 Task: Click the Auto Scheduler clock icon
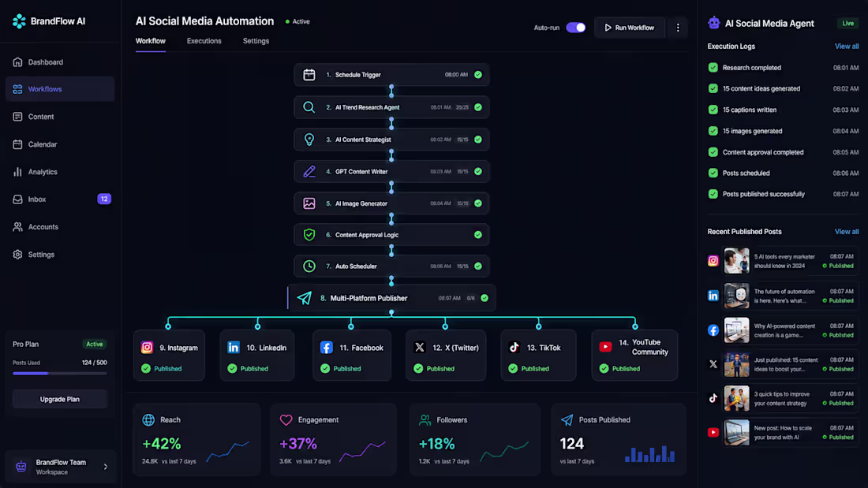309,266
